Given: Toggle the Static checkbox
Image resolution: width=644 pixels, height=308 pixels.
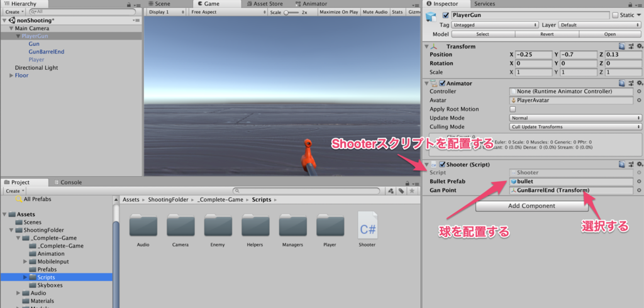Looking at the screenshot, I should click(x=615, y=15).
